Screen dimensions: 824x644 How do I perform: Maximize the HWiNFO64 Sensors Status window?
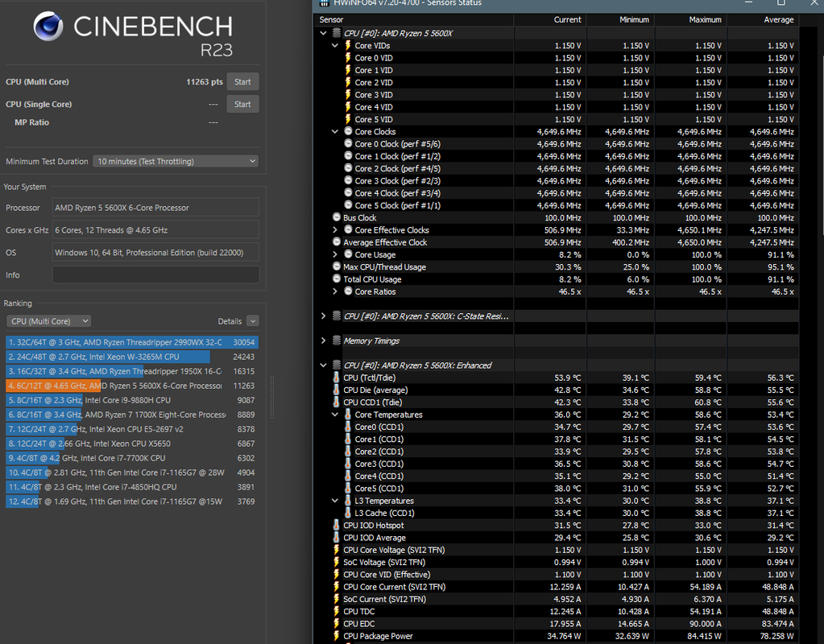coord(781,2)
